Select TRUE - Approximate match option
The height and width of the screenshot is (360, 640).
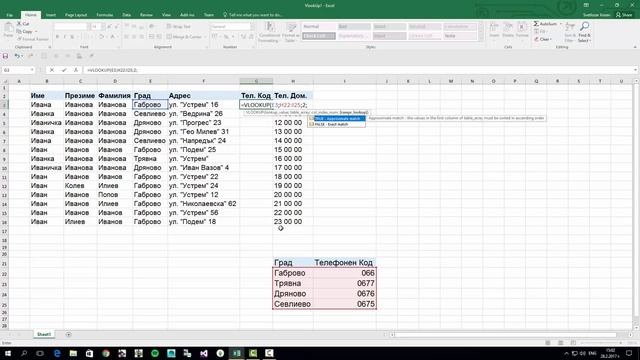tap(337, 118)
